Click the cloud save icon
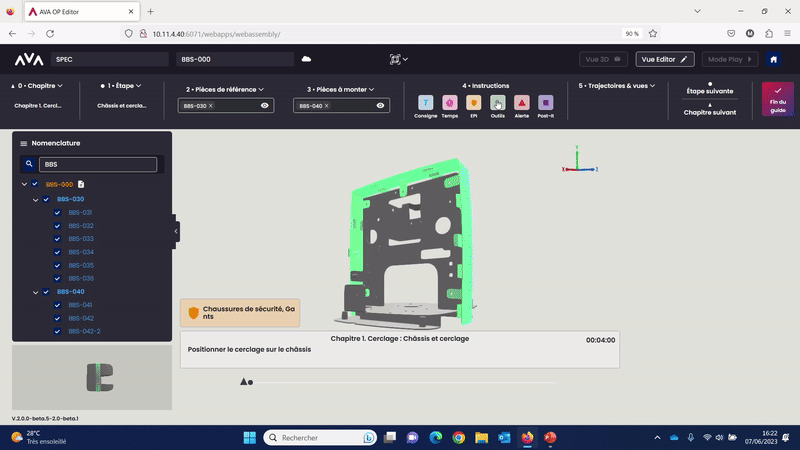 tap(306, 59)
